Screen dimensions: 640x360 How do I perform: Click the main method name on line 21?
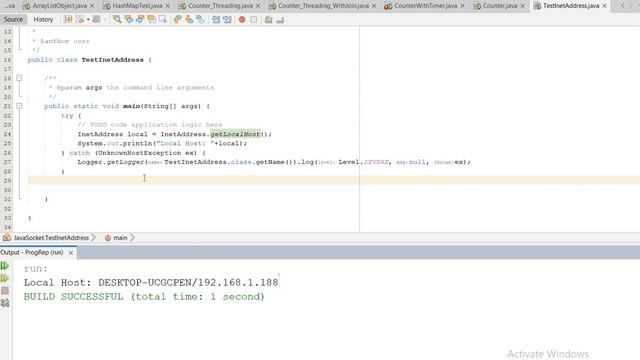coord(131,106)
